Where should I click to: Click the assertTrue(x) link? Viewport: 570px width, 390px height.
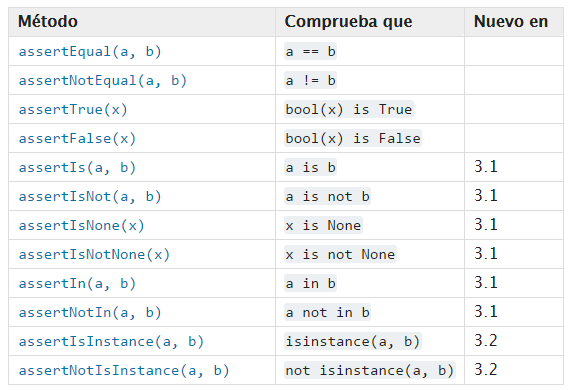pyautogui.click(x=73, y=110)
